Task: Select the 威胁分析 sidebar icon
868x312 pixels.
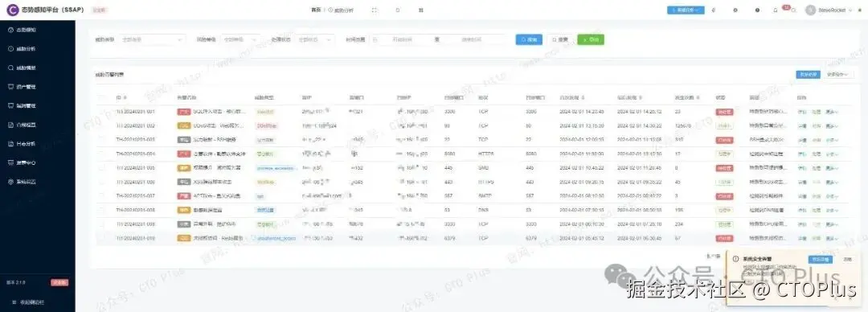Action: [11, 49]
